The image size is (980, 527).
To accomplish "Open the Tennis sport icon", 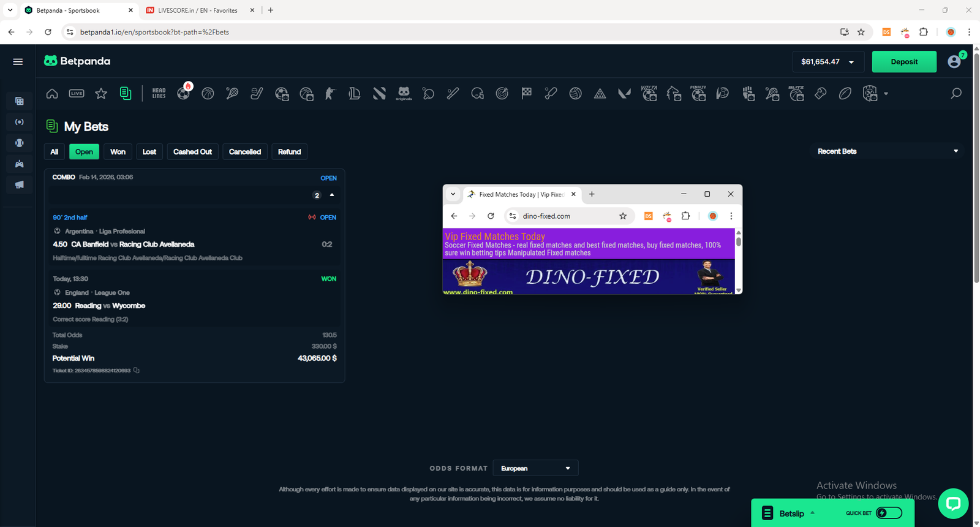I will [x=232, y=93].
